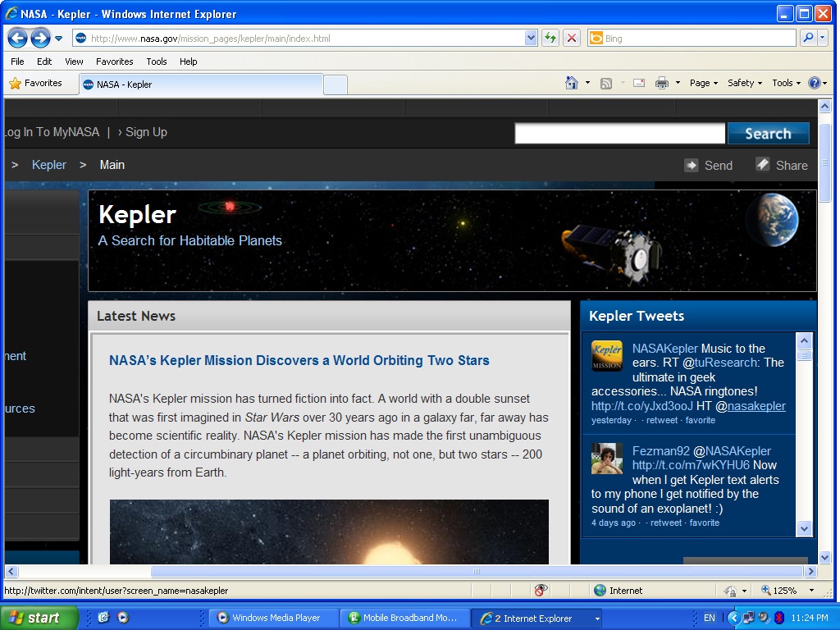Click the page horizontal scrollbar left arrow
This screenshot has width=840, height=630.
[11, 572]
